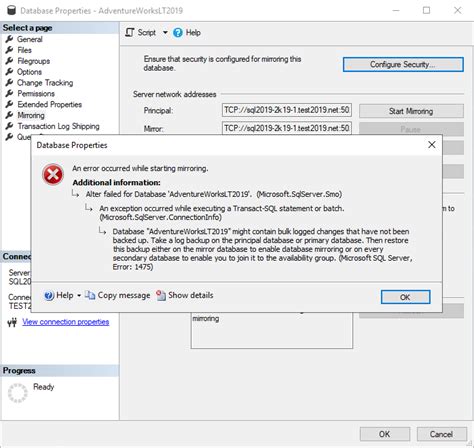Click the connection properties icon

click(x=12, y=322)
